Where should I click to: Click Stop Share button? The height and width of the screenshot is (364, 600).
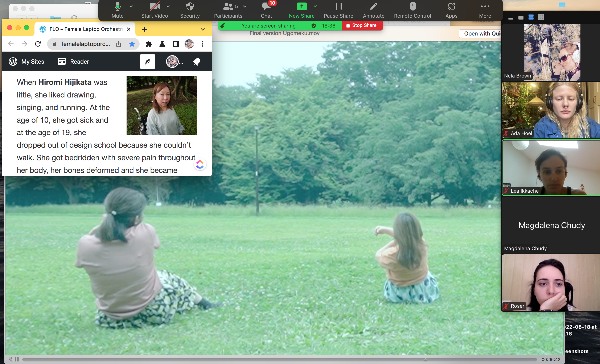[x=362, y=26]
